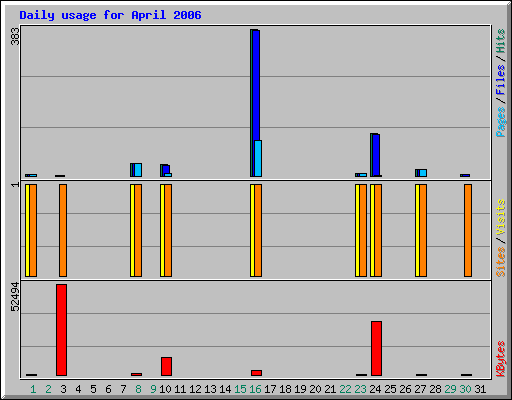Screen dimensions: 512x400
Task: Select day label "31" on the x-axis
Action: [480, 389]
